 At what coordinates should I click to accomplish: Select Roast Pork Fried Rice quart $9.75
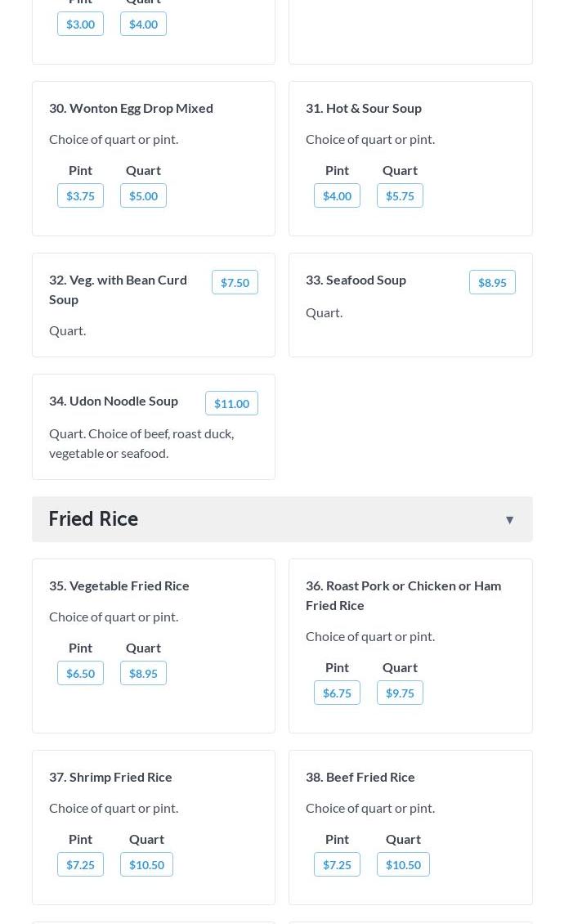[x=400, y=693]
